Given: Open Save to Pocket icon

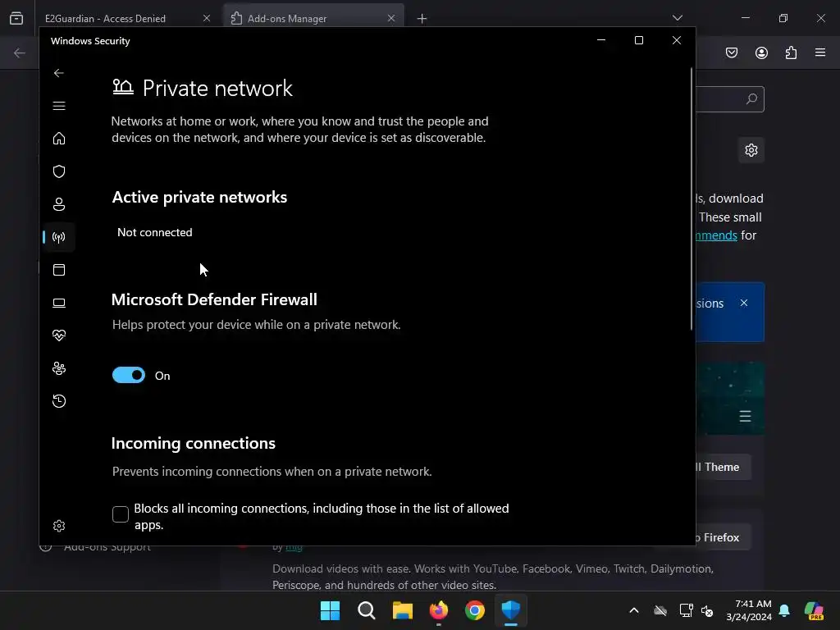Looking at the screenshot, I should click(732, 52).
